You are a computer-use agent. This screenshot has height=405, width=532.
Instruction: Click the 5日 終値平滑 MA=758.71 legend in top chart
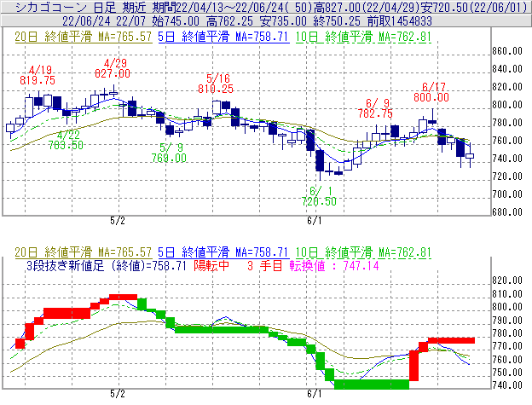pyautogui.click(x=223, y=37)
